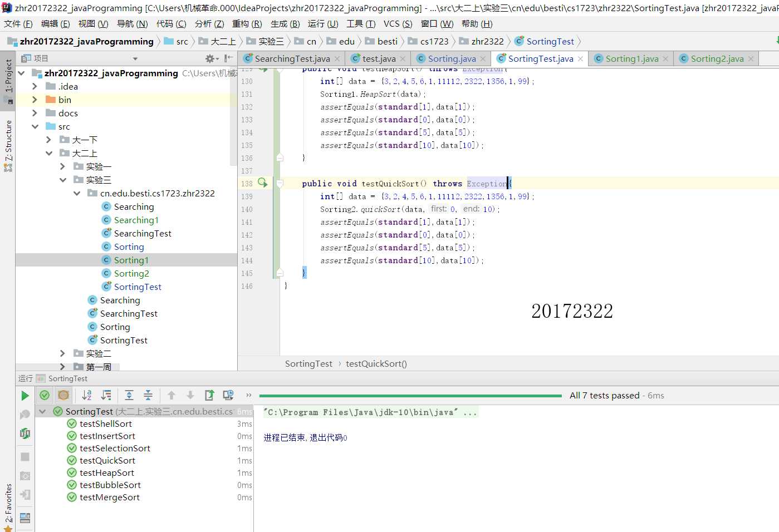Click the export test results icon
The image size is (779, 532).
(x=209, y=395)
